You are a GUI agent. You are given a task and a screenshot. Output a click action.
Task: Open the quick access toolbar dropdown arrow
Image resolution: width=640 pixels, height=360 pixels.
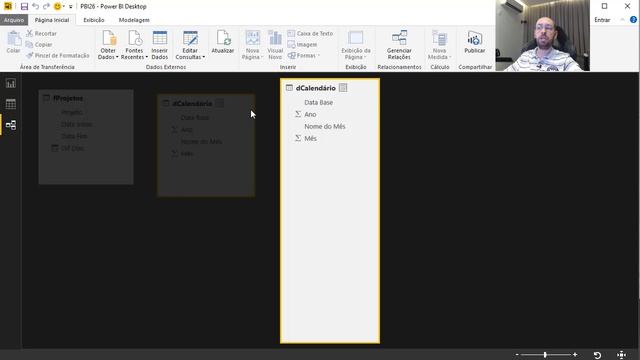tap(71, 7)
